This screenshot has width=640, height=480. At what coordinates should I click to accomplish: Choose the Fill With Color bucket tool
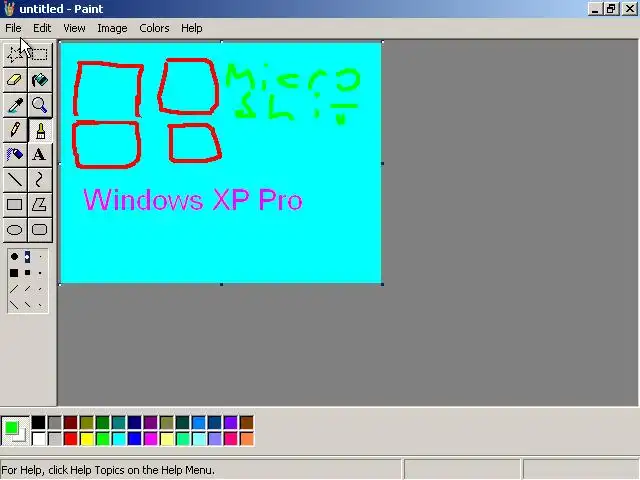[x=40, y=80]
